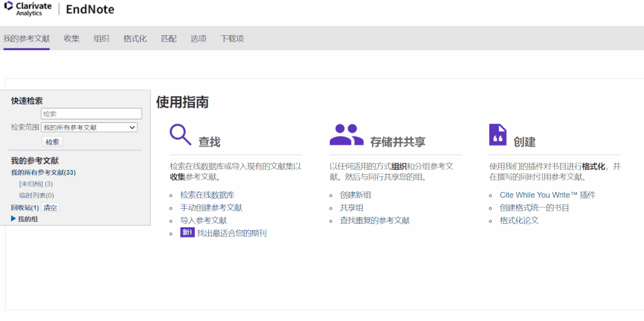Click the 导入参考文献 link
The width and height of the screenshot is (644, 321).
coord(204,221)
